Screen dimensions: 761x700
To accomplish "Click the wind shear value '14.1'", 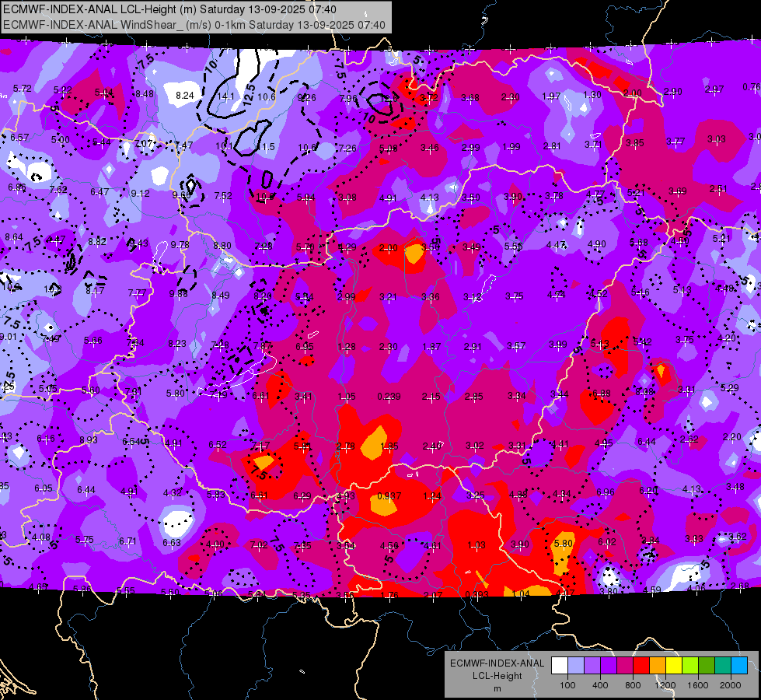I will tap(225, 96).
